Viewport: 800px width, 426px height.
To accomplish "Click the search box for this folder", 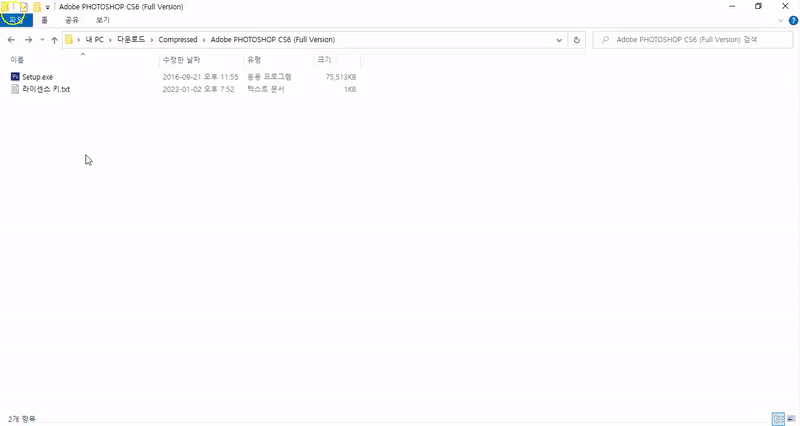I will click(x=692, y=40).
